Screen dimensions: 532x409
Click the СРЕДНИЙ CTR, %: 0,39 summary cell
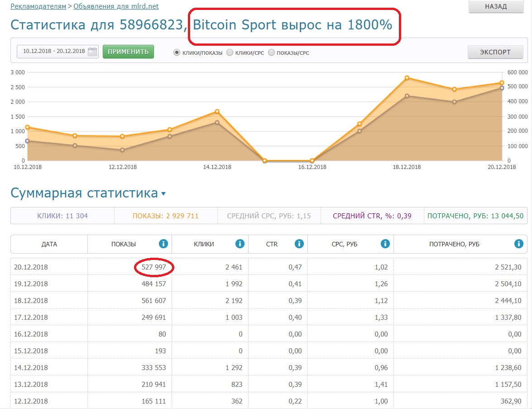[372, 216]
